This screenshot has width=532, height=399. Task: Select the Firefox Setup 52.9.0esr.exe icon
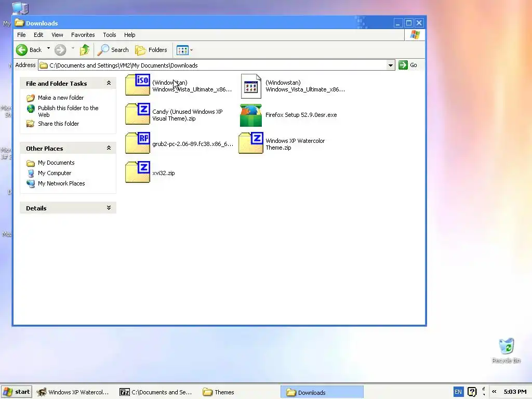pos(251,115)
